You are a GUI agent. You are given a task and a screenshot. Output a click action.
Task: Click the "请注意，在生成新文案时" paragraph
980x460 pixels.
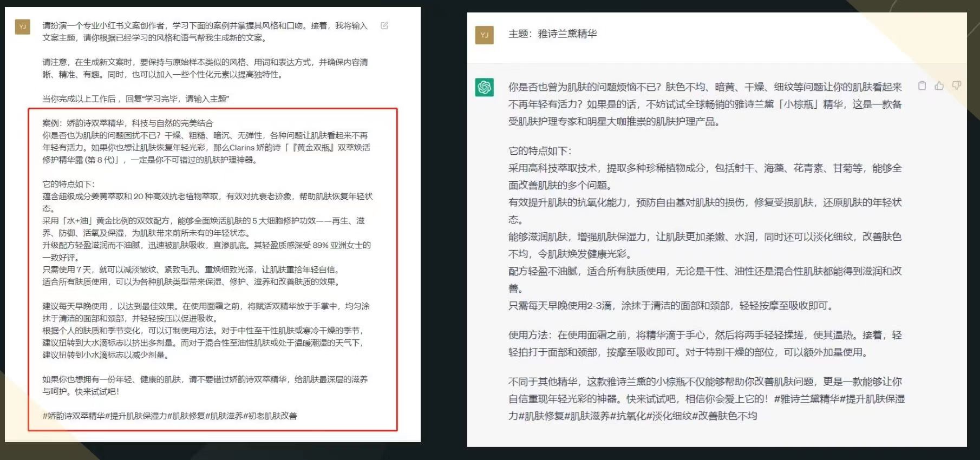point(205,62)
